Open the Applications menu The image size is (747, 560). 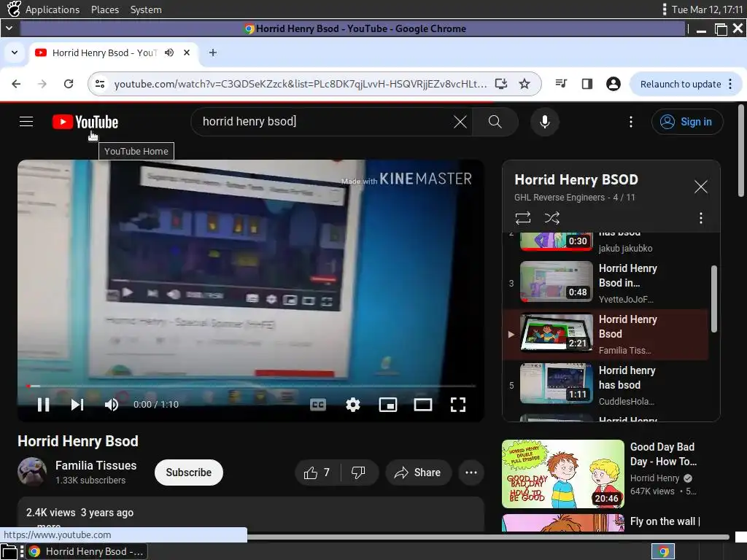pos(53,9)
